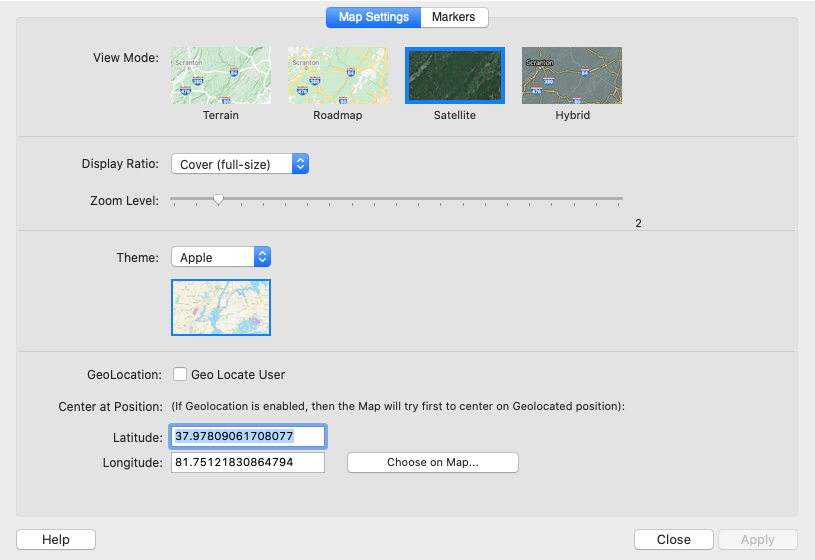Select the Terrain view mode thumbnail
This screenshot has height=560, width=815.
(x=221, y=76)
